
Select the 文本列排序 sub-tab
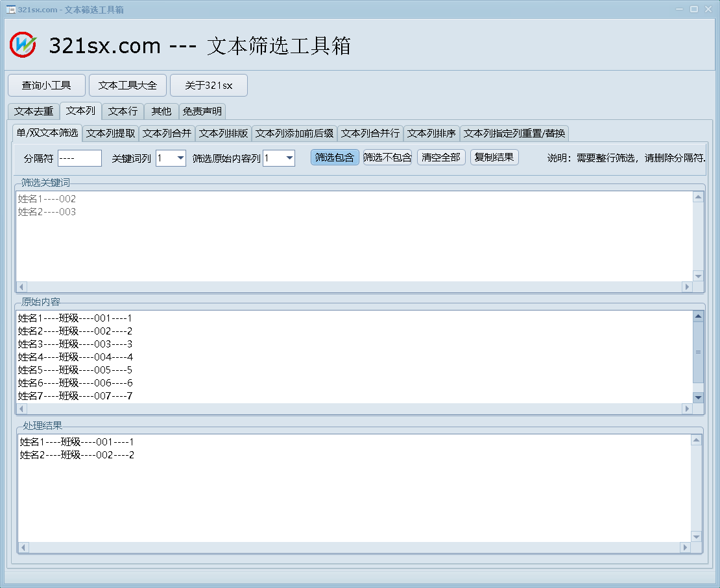[431, 134]
